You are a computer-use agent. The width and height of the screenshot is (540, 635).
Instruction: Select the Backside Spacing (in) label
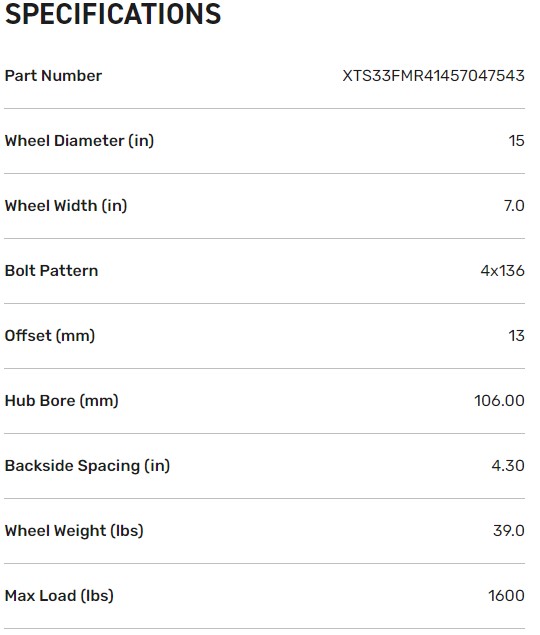(87, 466)
